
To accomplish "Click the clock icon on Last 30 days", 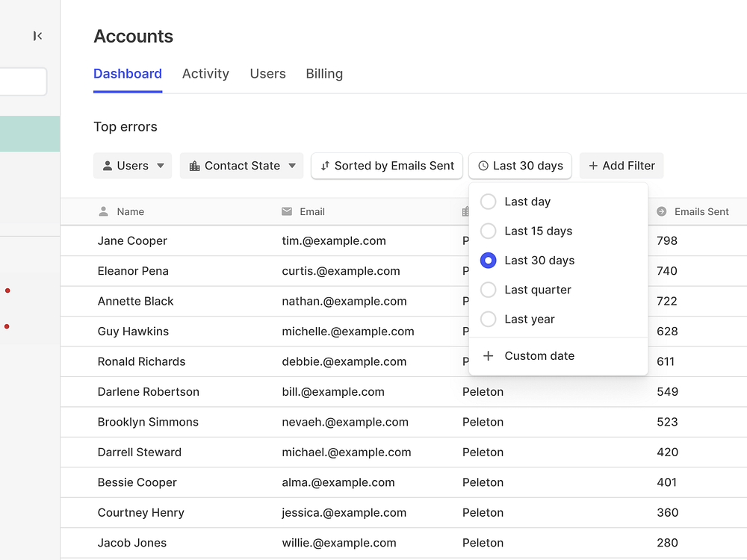I will (483, 166).
